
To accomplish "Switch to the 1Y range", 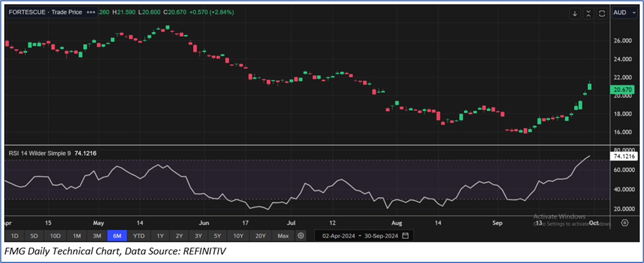I will point(160,236).
